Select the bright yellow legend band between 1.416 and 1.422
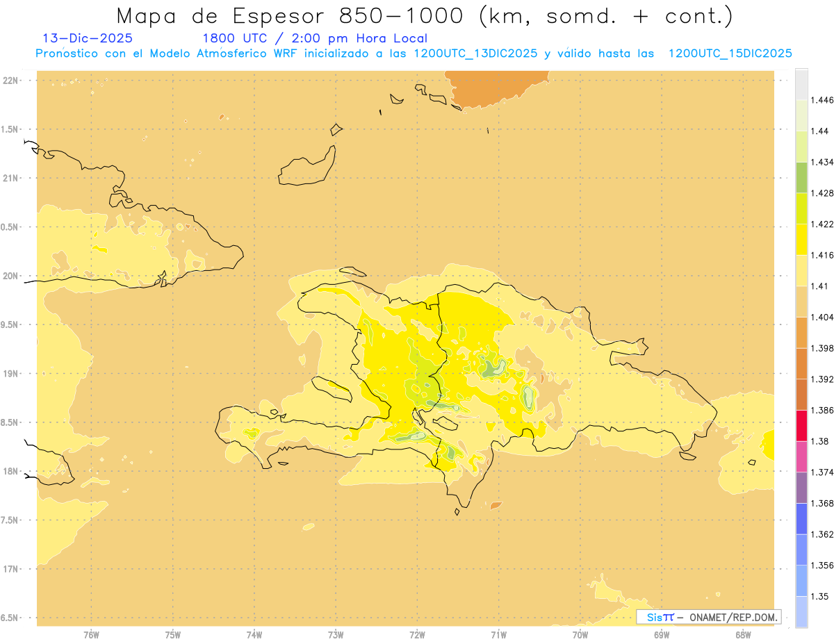This screenshot has height=644, width=834. click(802, 239)
